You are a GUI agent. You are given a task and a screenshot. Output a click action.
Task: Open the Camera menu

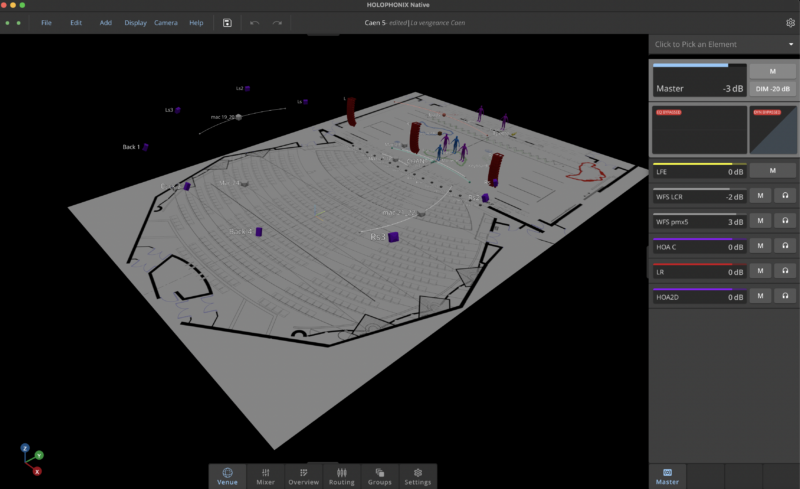click(x=166, y=22)
